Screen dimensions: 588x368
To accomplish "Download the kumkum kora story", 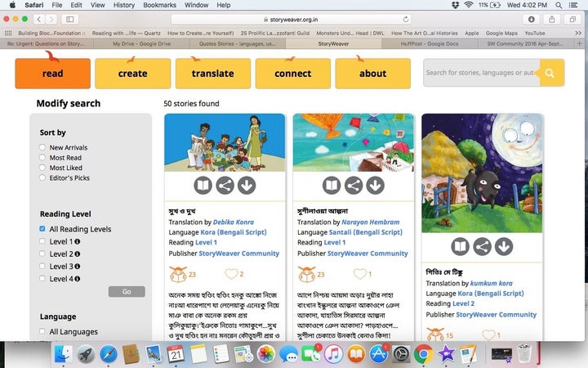I will 504,247.
